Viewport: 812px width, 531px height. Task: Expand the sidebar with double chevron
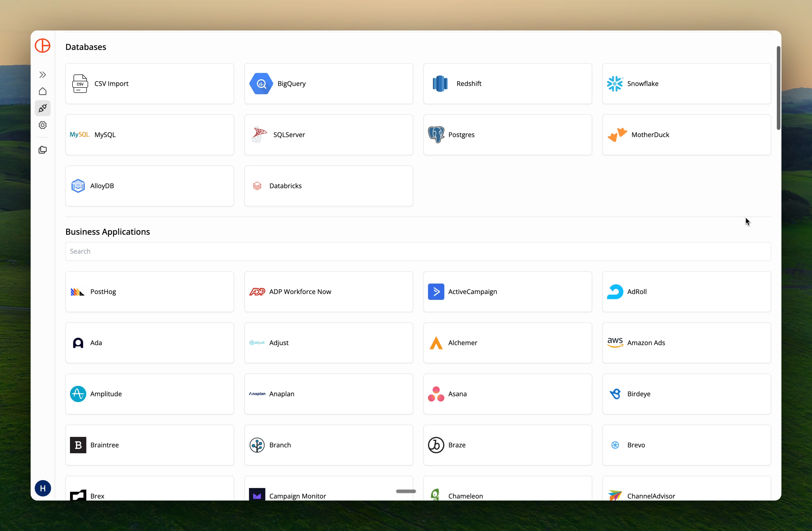tap(43, 74)
